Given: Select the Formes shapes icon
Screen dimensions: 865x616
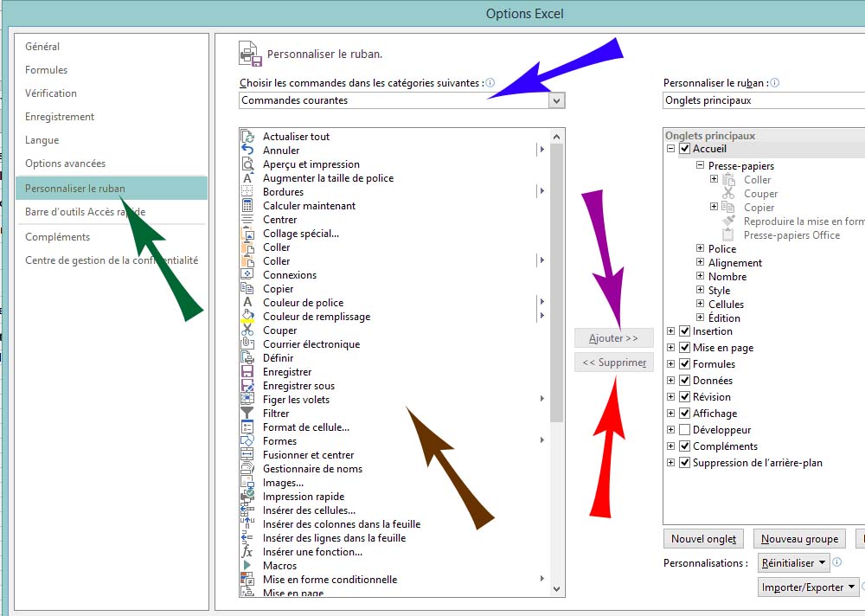Looking at the screenshot, I should [x=247, y=441].
